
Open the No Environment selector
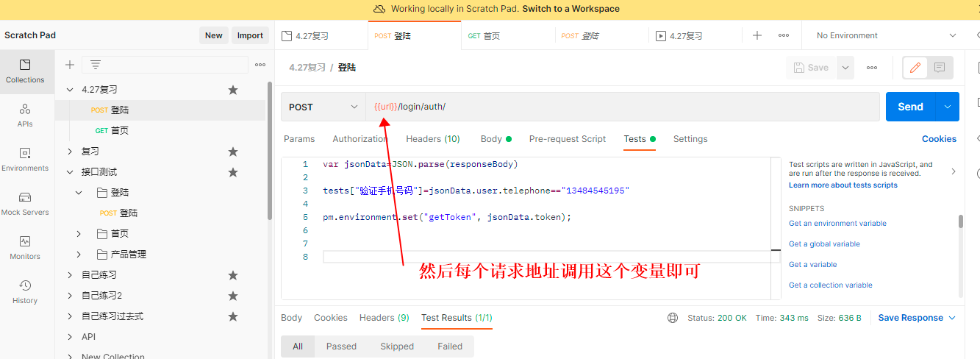point(886,35)
